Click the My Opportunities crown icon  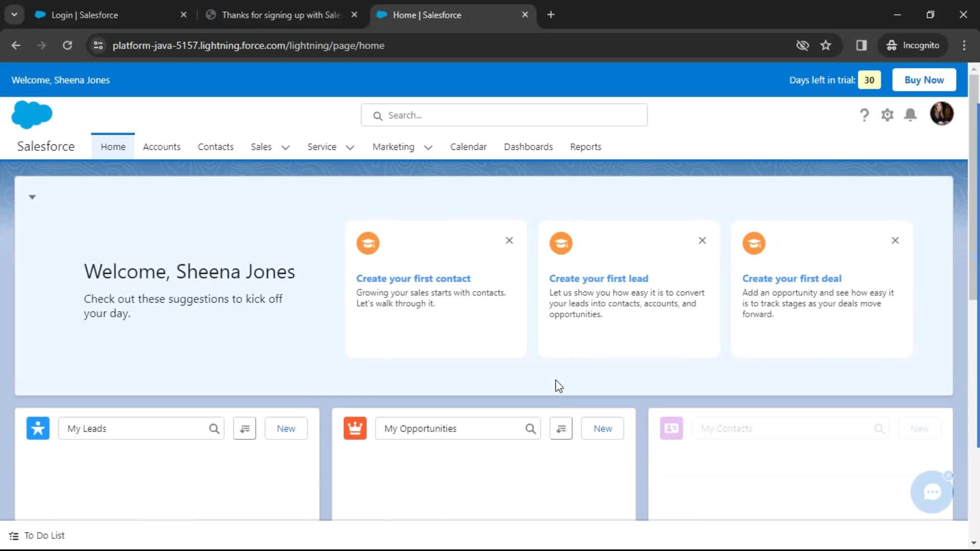click(355, 429)
